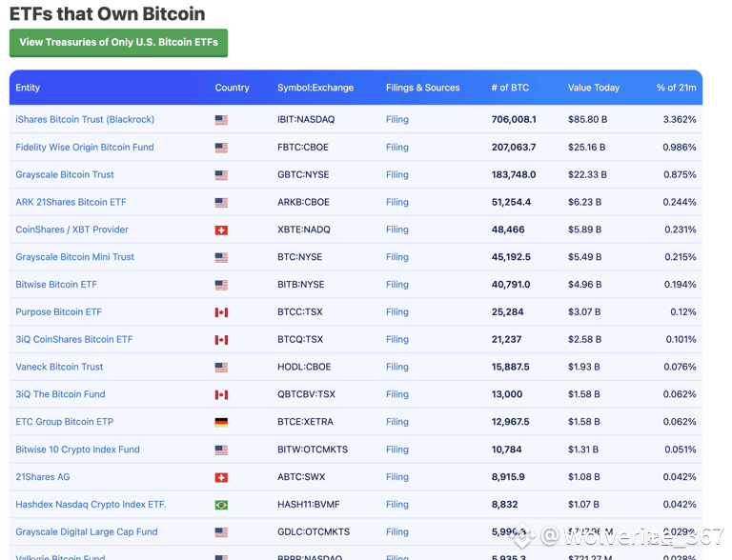The image size is (732, 560).
Task: Open Filing link for GBTC:NYSE
Action: pos(397,174)
